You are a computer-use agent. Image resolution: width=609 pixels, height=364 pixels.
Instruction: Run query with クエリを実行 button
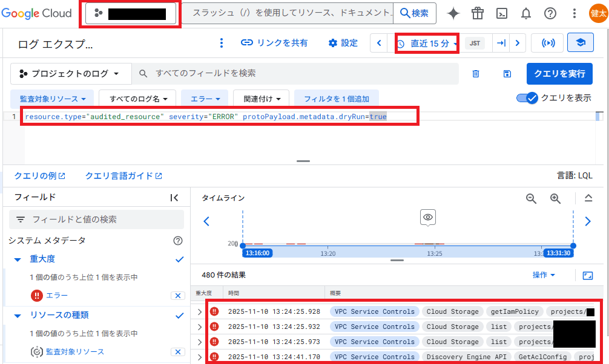(559, 74)
